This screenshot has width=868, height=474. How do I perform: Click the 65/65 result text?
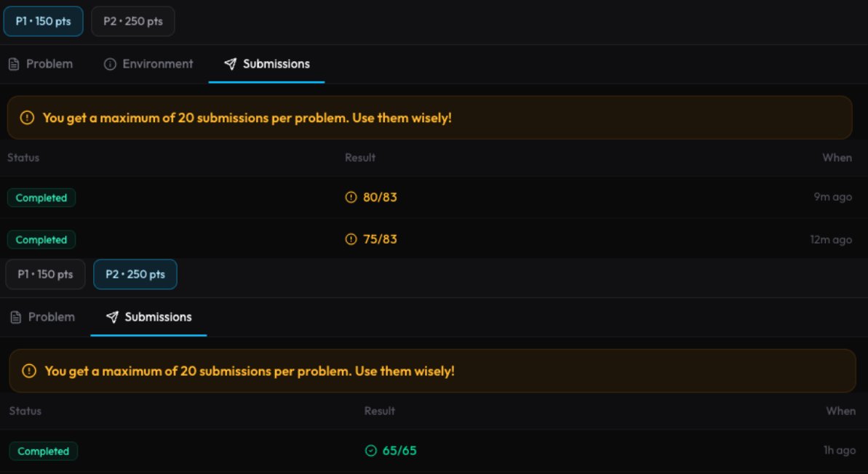point(399,451)
